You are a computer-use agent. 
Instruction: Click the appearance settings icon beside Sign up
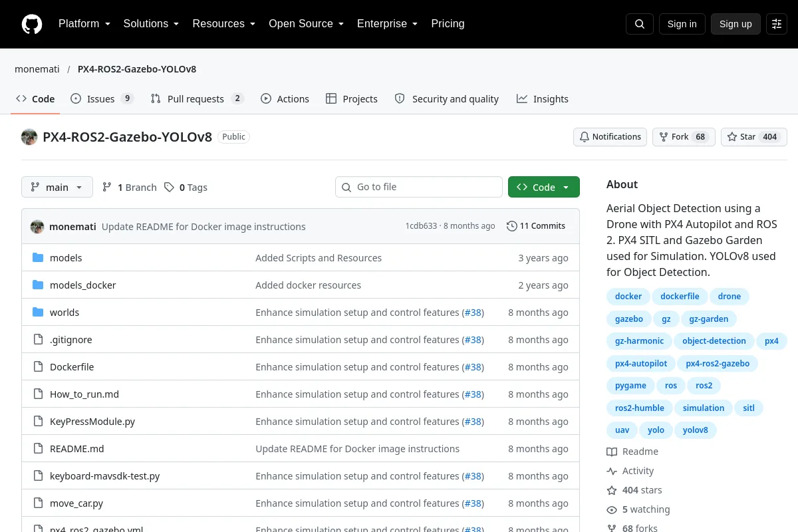click(x=777, y=24)
